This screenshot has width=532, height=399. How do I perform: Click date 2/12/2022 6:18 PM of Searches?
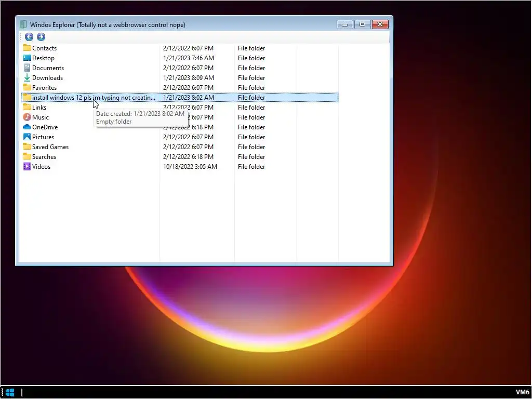188,156
